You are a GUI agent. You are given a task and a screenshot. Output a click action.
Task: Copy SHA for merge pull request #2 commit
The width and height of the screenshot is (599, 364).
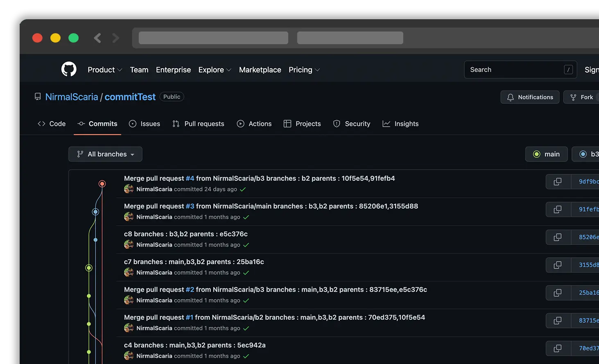pos(558,293)
